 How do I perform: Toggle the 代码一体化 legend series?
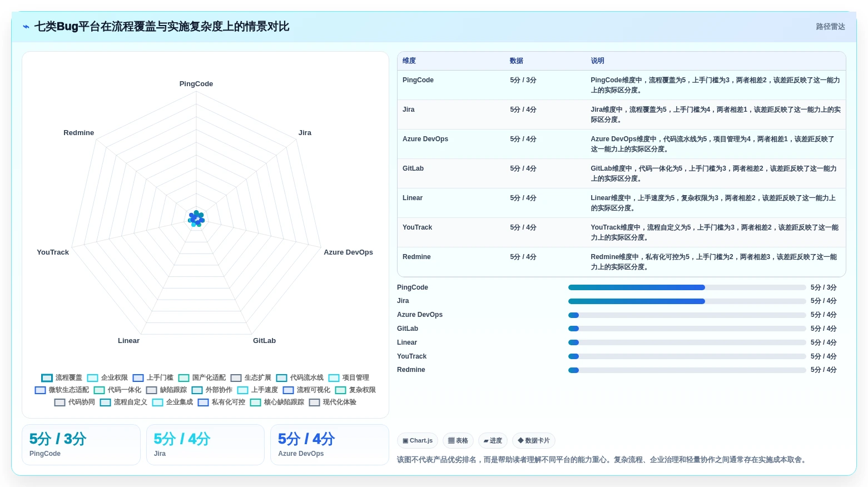pos(117,390)
